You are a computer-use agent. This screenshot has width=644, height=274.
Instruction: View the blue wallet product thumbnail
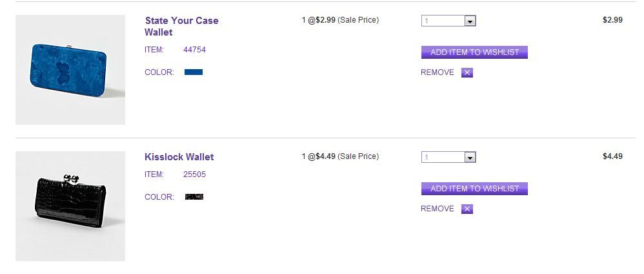tap(70, 70)
